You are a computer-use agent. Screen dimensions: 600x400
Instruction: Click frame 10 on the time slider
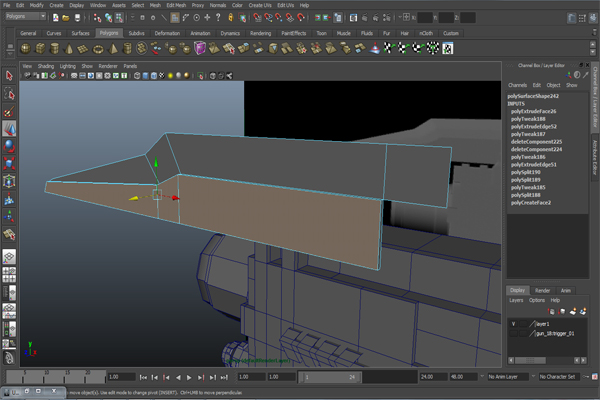[x=46, y=376]
